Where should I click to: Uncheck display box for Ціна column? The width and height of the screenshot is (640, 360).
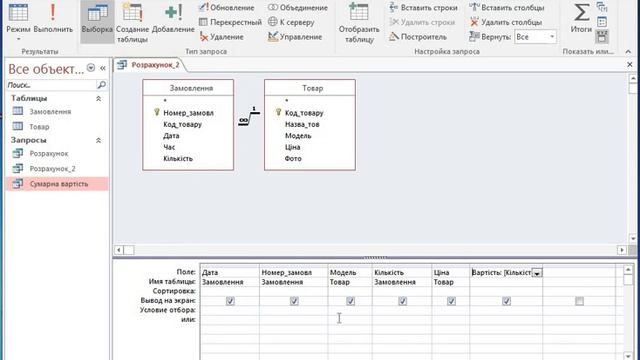(x=451, y=301)
